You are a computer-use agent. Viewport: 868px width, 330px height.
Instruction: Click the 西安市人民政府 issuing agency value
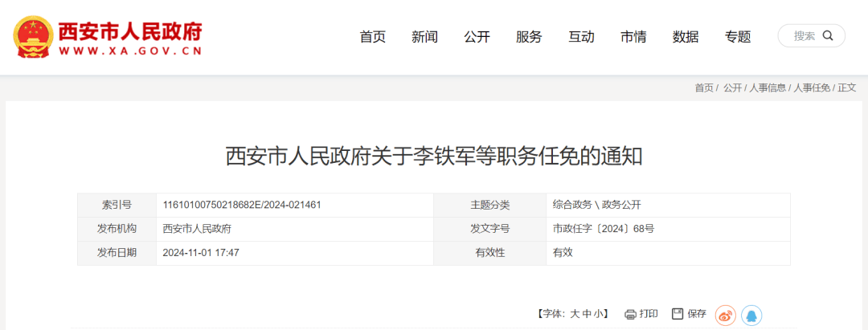coord(197,229)
